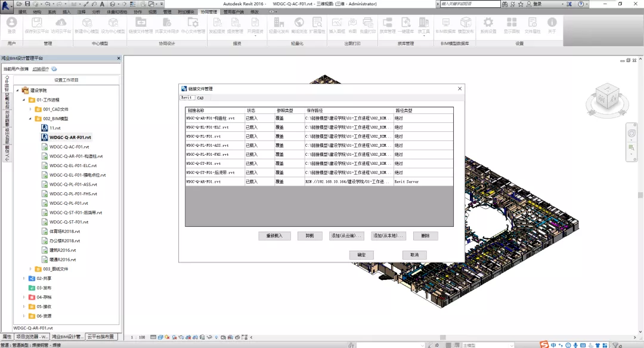The image size is (644, 348).
Task: Click the ViewCube home arrow in viewport
Action: 592,87
